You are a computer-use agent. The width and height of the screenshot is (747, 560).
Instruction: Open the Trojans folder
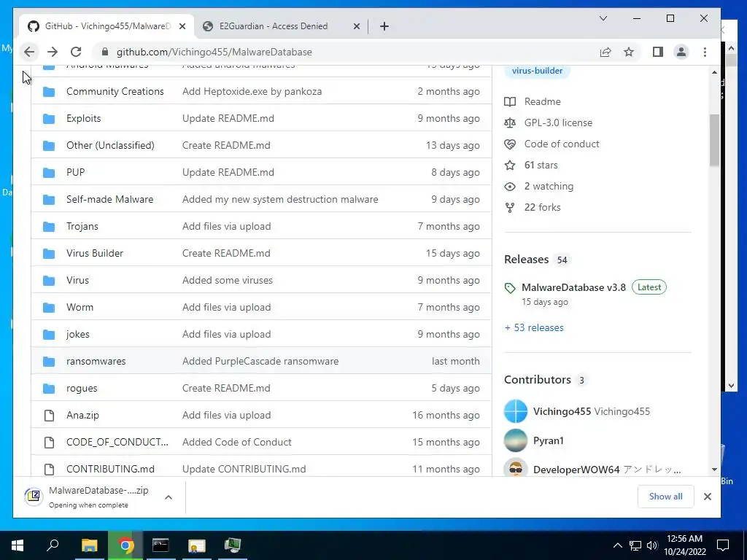tap(82, 226)
